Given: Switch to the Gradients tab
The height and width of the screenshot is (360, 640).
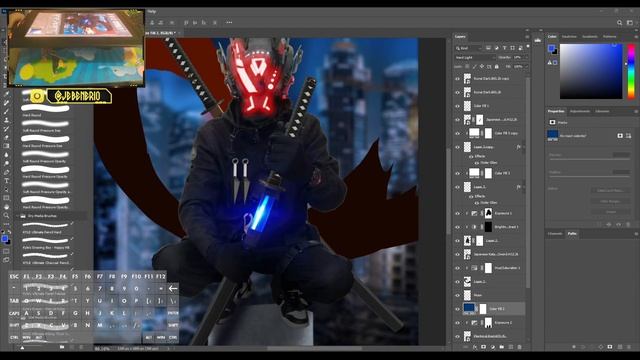Looking at the screenshot, I should (590, 37).
